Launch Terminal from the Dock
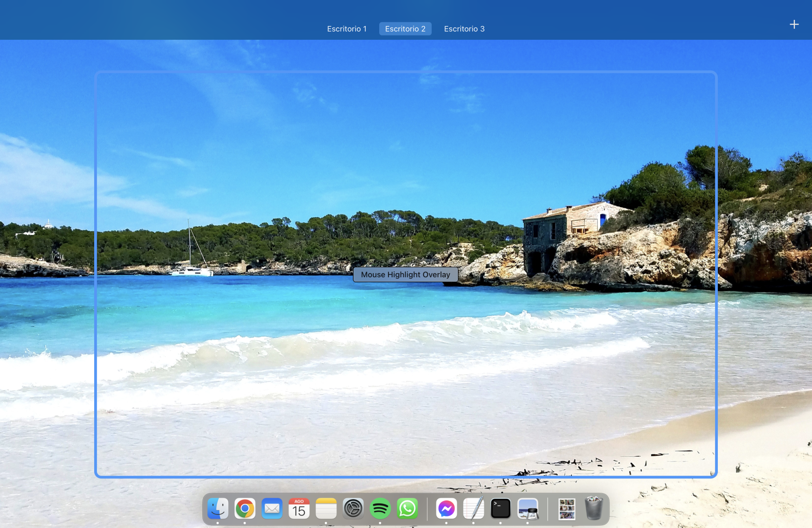This screenshot has height=528, width=812. [x=501, y=509]
